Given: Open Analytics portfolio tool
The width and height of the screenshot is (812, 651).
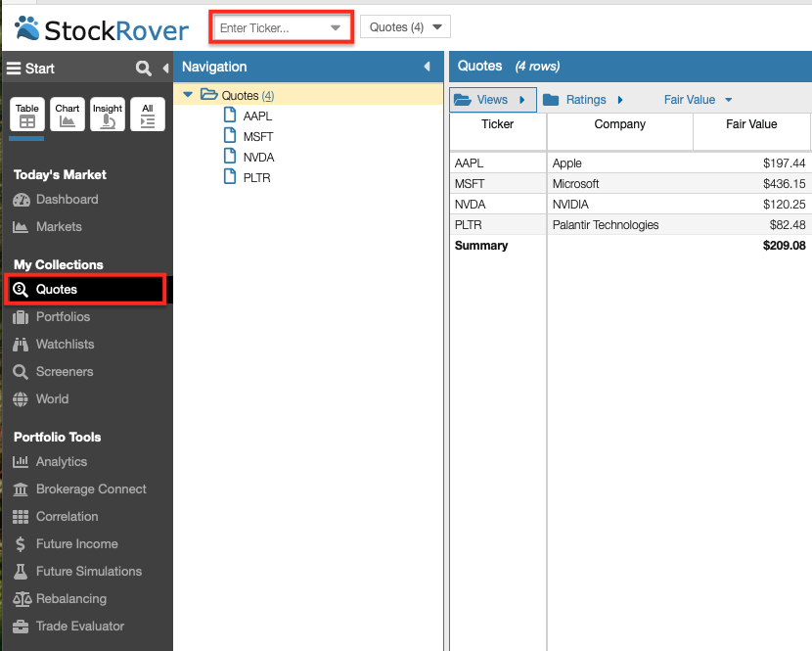Looking at the screenshot, I should point(61,462).
